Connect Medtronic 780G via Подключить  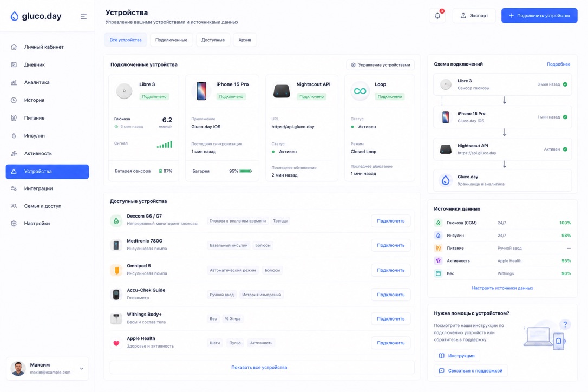click(391, 245)
